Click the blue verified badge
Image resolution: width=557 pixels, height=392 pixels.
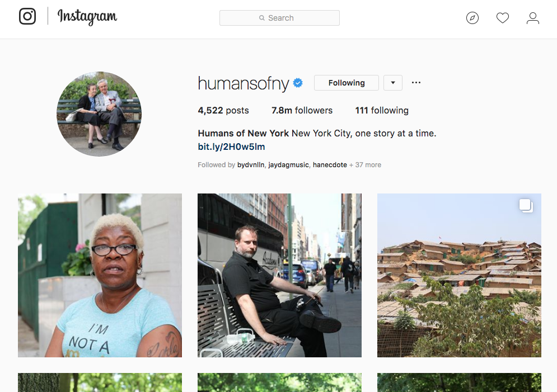[x=298, y=83]
